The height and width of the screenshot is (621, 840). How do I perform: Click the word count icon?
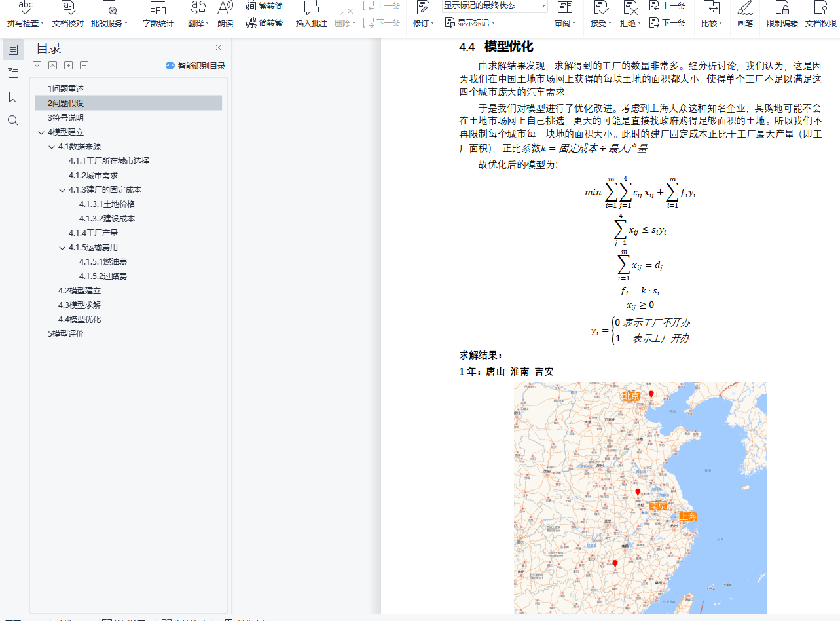158,14
